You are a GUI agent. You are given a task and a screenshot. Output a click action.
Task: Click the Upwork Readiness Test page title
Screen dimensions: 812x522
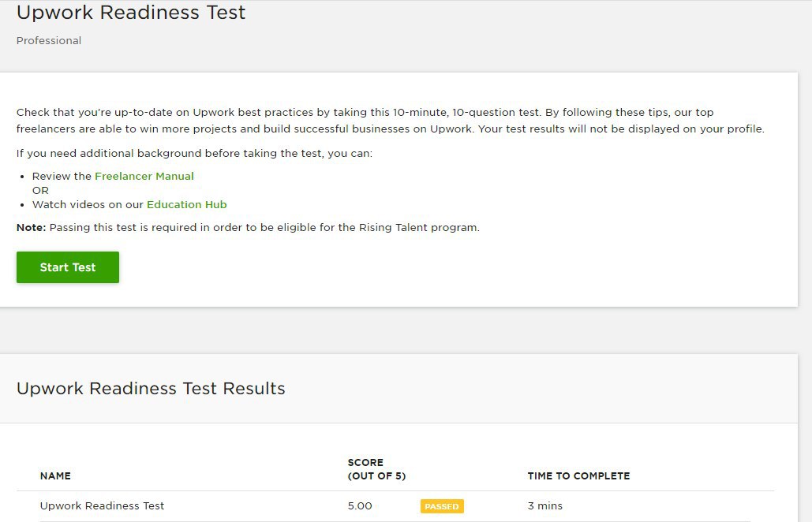tap(131, 13)
